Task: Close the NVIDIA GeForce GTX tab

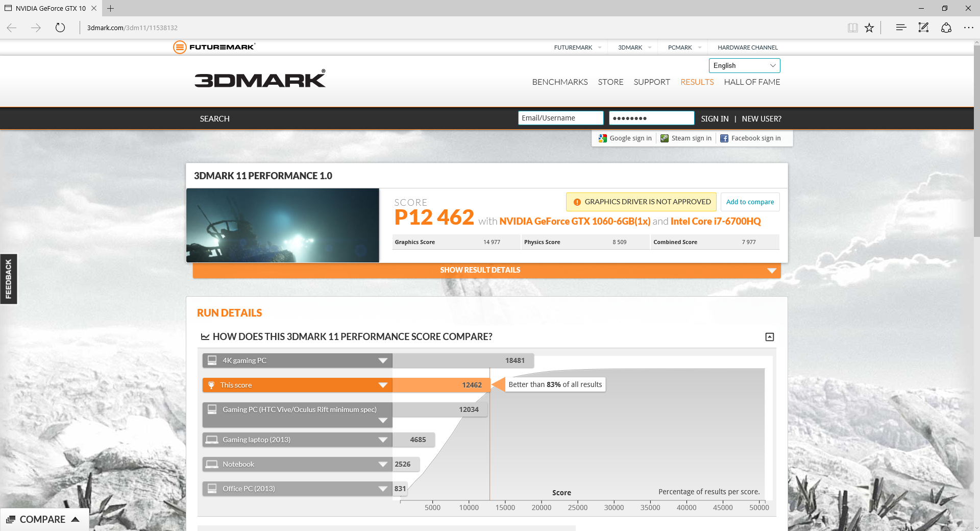Action: click(94, 8)
